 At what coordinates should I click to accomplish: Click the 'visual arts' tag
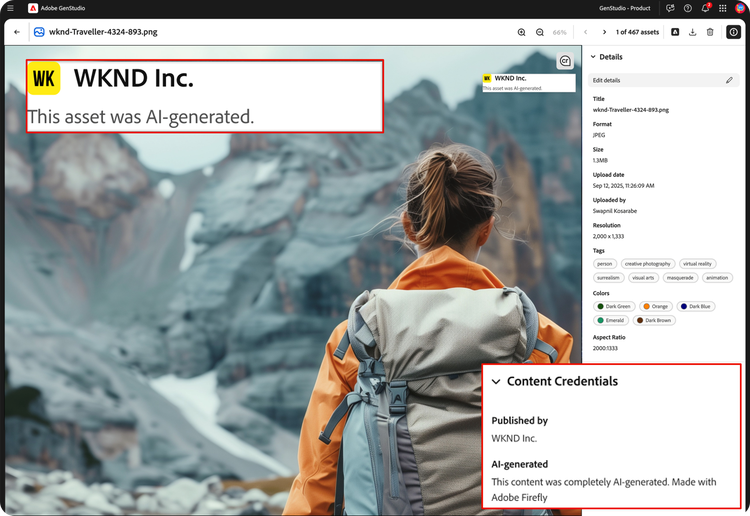(x=643, y=278)
